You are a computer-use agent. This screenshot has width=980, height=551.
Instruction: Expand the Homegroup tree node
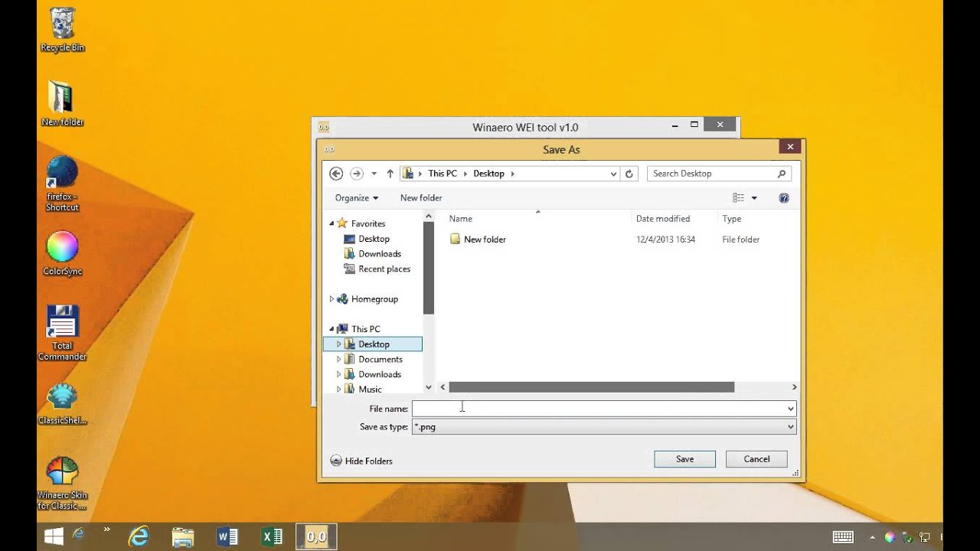(332, 299)
